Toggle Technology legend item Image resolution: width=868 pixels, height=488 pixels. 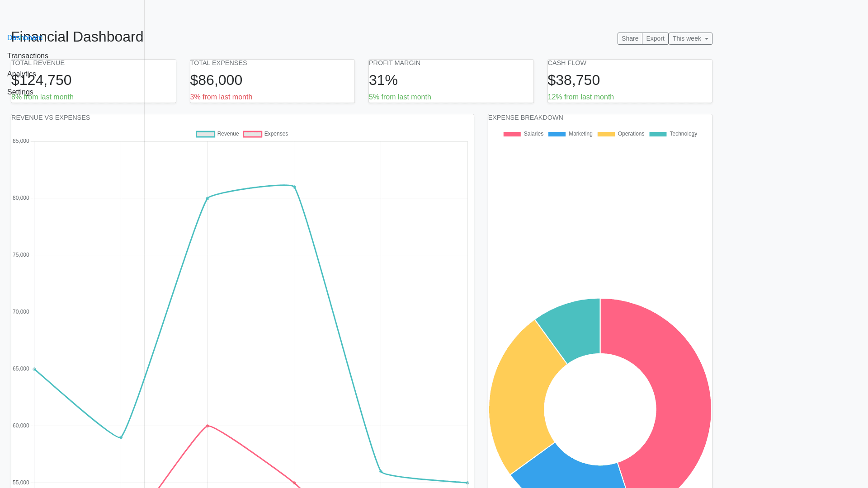point(673,134)
